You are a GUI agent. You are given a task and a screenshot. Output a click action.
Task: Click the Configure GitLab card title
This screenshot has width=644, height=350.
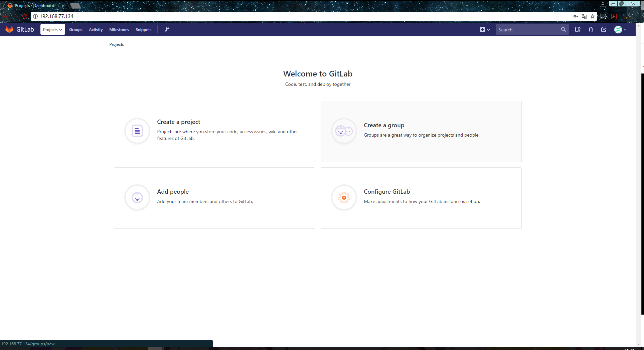(x=387, y=192)
